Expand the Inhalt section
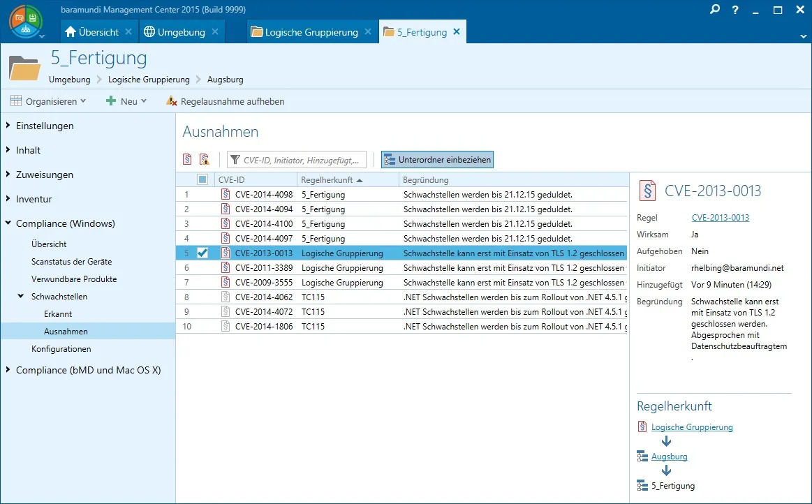This screenshot has height=504, width=812. (8, 149)
